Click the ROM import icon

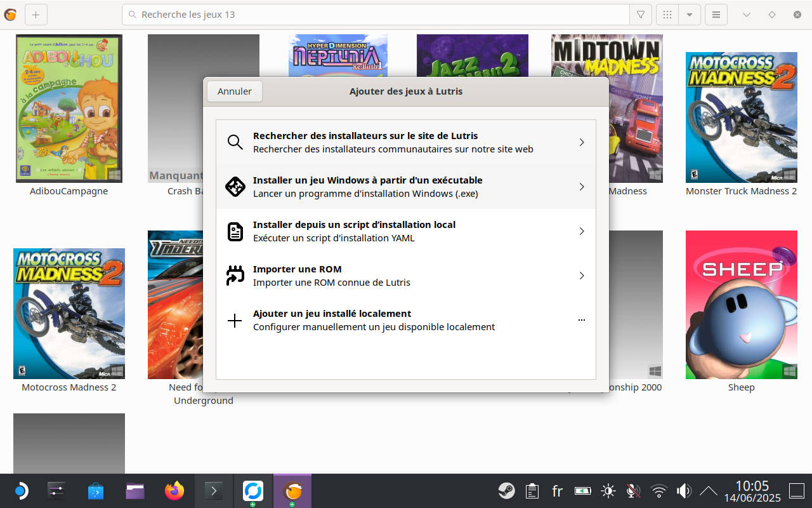pyautogui.click(x=235, y=276)
